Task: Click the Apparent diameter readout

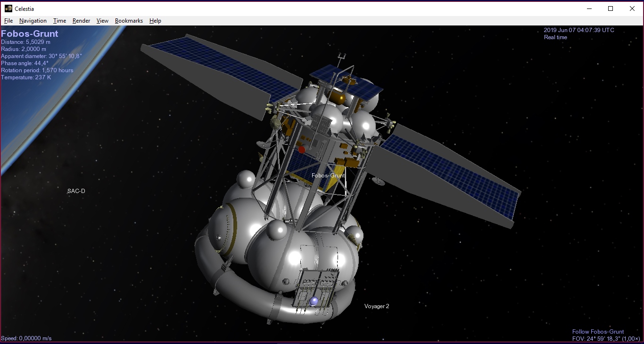Action: (x=41, y=56)
